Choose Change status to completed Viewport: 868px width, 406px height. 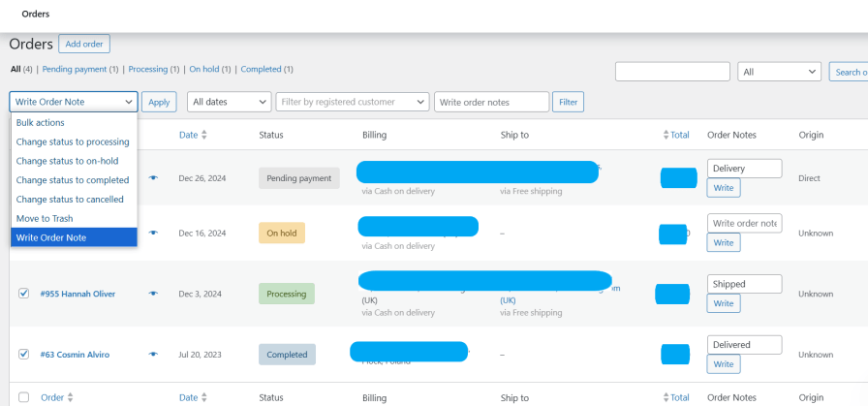pos(75,180)
